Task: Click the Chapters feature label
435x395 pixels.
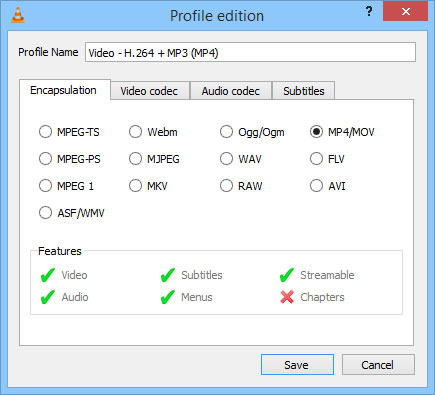Action: coord(322,297)
